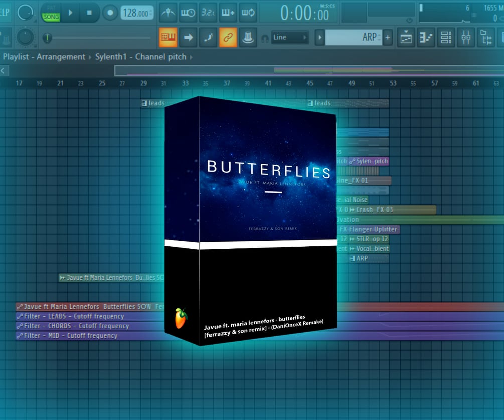Click the global snap magnet icon
This screenshot has width=504, height=420.
point(265,38)
